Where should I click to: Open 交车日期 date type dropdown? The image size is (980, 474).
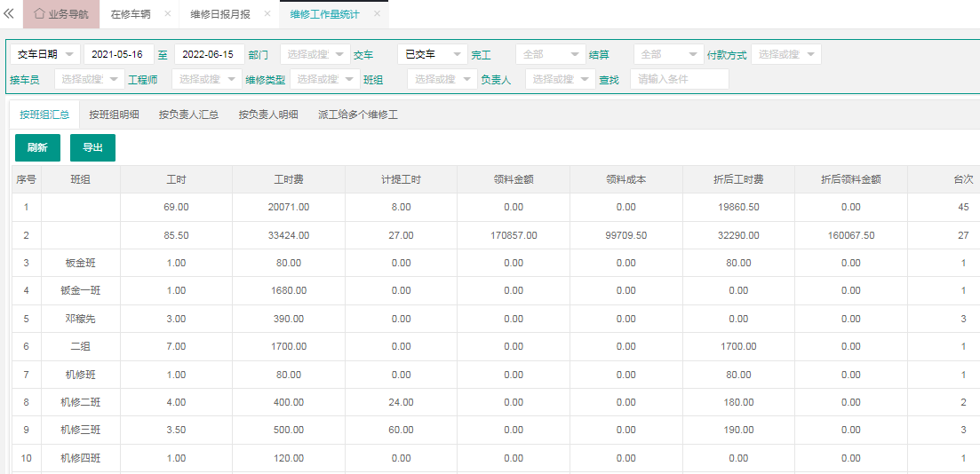[x=45, y=54]
